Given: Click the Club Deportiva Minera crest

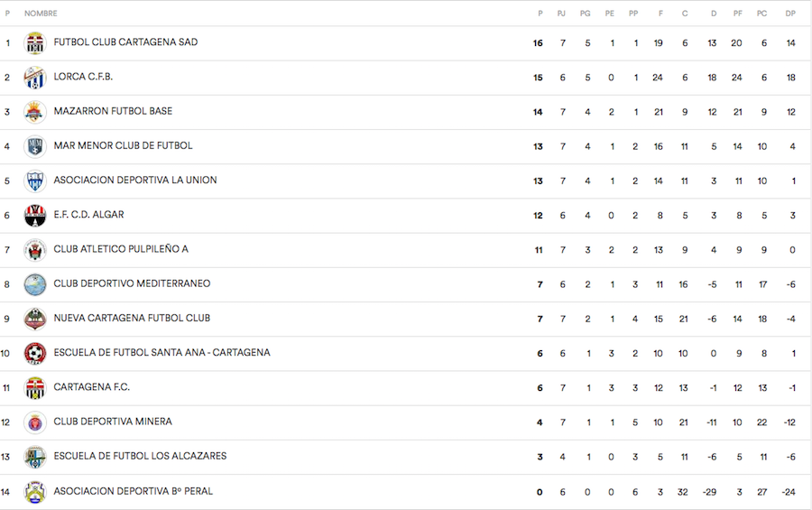Looking at the screenshot, I should tap(34, 422).
